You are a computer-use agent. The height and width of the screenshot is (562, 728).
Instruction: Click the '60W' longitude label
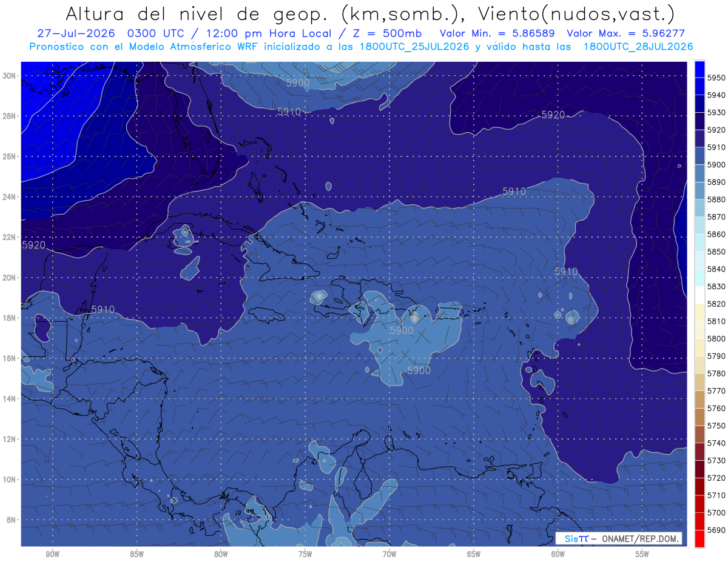click(x=558, y=554)
